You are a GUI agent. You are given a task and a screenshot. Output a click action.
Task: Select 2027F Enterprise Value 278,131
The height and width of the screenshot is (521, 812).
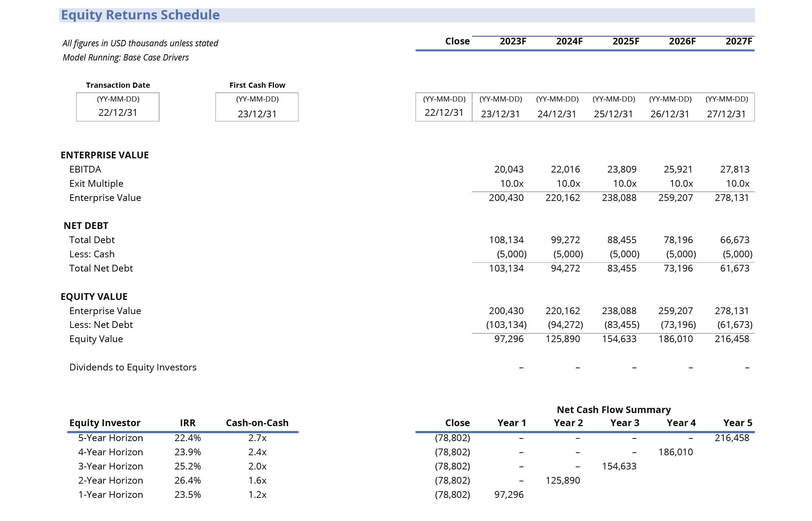point(732,198)
